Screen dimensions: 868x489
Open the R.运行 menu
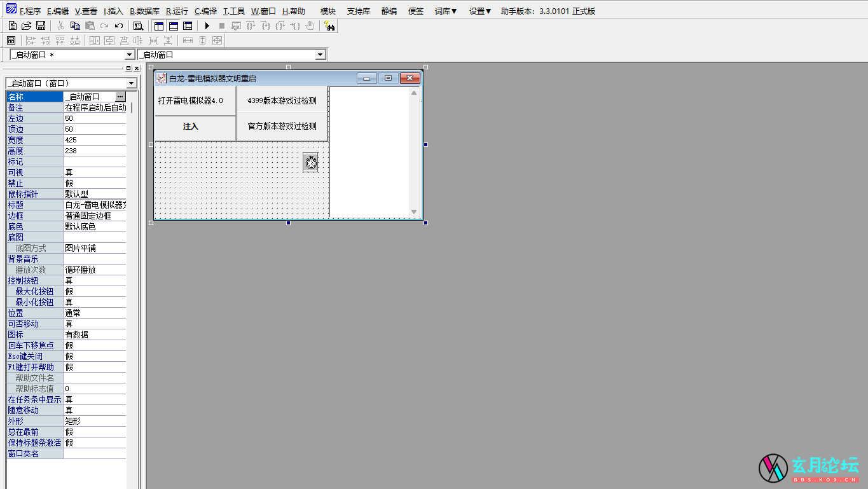click(177, 11)
